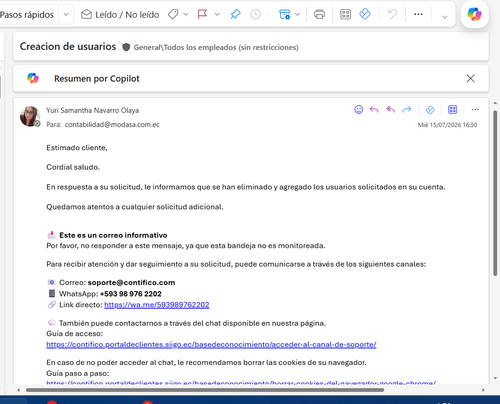Open the wa.me WhatsApp direct link
500x404 pixels.
pyautogui.click(x=157, y=305)
